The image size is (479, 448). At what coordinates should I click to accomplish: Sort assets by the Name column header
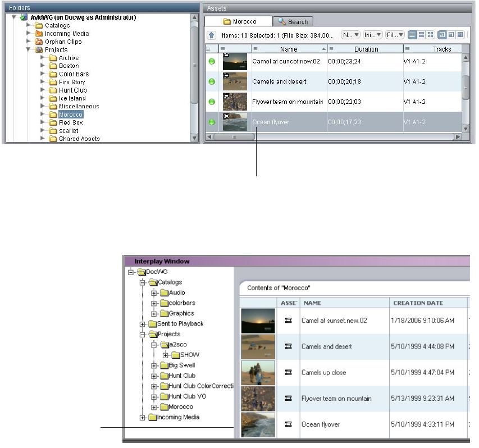tap(289, 49)
